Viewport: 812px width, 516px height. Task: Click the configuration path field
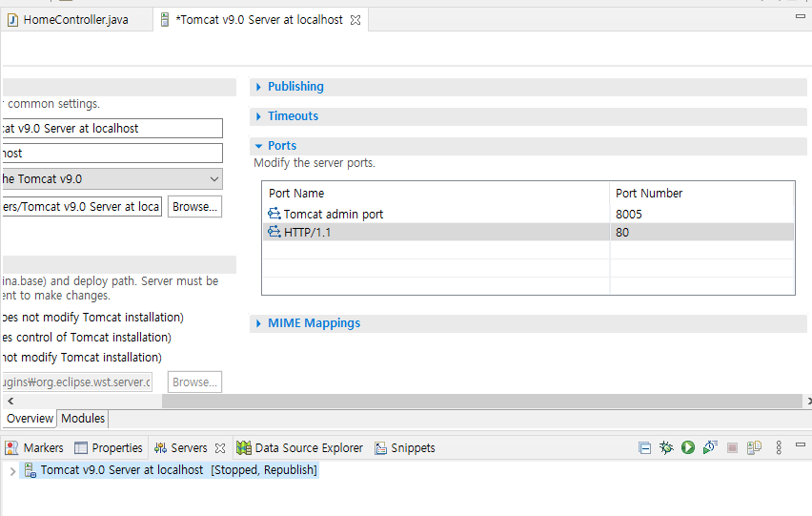(x=82, y=207)
